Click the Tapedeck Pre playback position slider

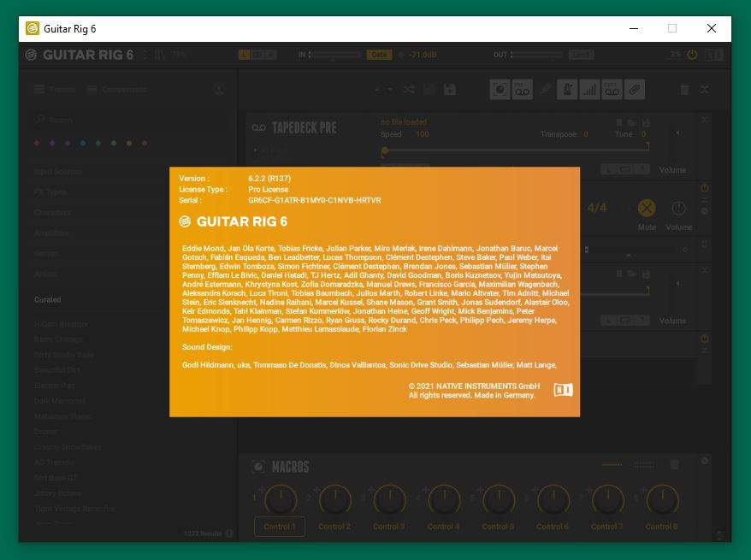click(516, 150)
